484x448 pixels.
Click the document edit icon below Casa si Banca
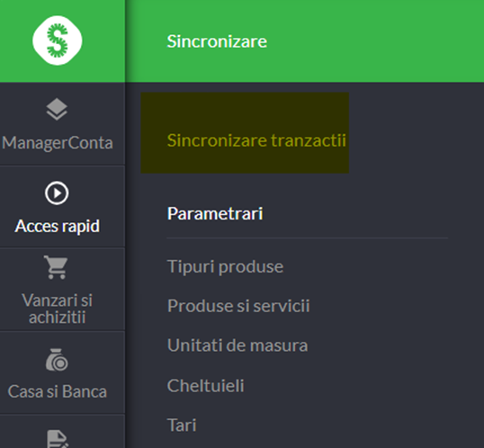[x=58, y=439]
